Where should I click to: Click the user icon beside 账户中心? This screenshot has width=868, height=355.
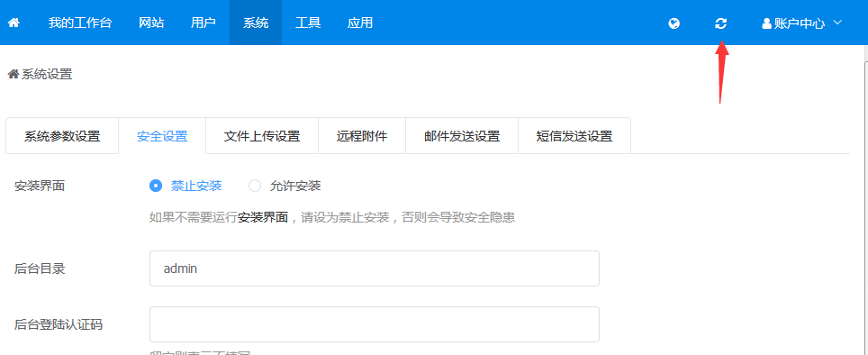[766, 23]
